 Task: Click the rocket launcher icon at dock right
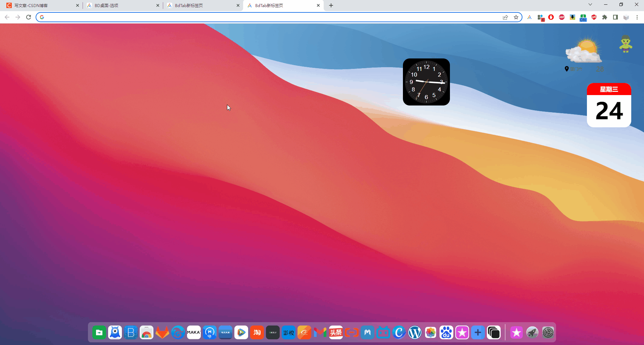coord(533,333)
